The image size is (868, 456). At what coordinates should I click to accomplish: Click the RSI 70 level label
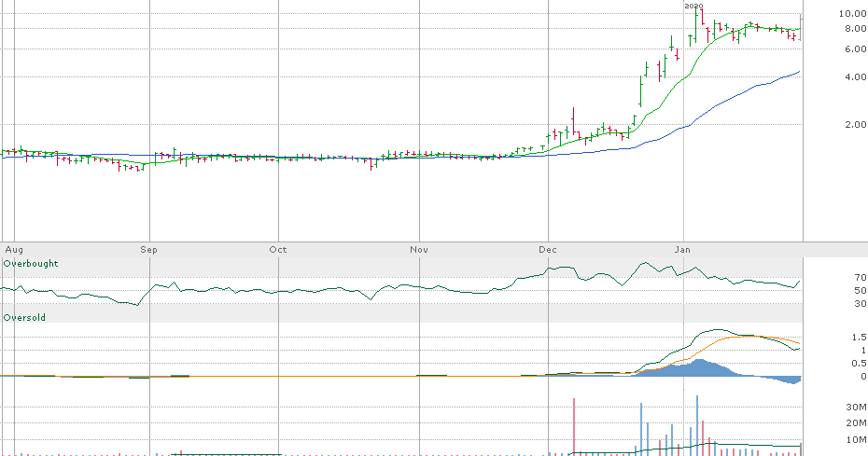tap(861, 277)
